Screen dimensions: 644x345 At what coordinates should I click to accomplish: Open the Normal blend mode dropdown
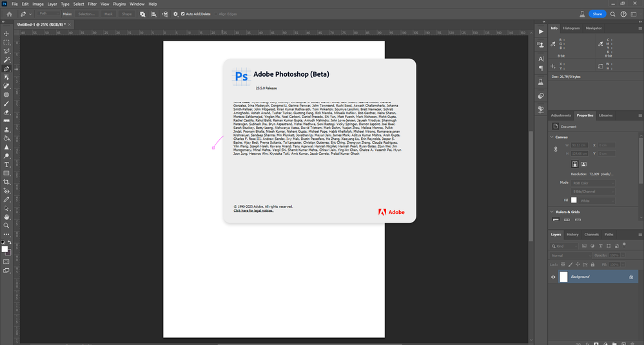point(570,255)
